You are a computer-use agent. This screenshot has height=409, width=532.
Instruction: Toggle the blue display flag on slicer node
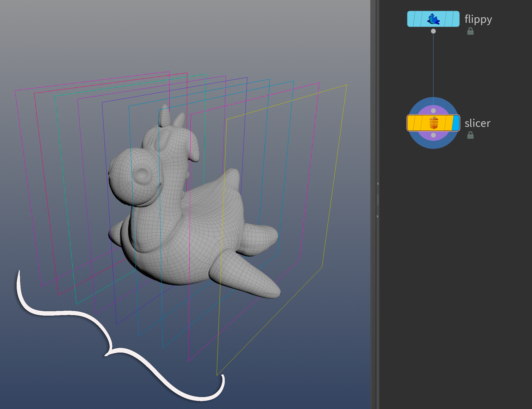coord(456,123)
